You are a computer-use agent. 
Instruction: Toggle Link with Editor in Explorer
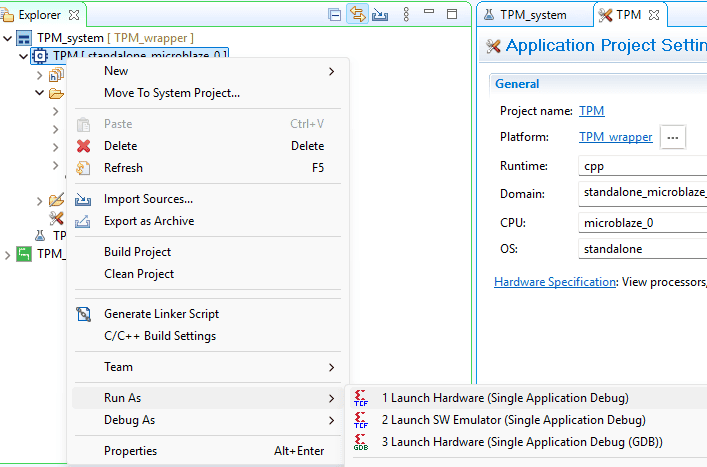(x=357, y=15)
